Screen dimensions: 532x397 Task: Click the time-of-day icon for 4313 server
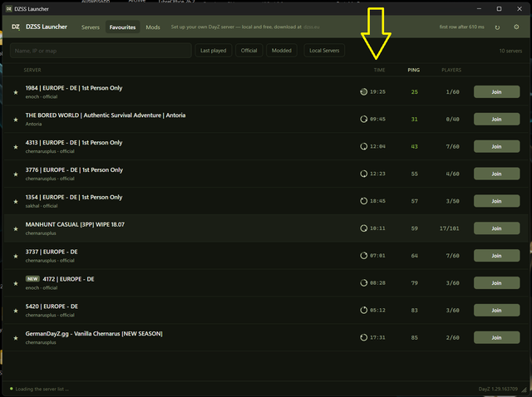point(363,146)
